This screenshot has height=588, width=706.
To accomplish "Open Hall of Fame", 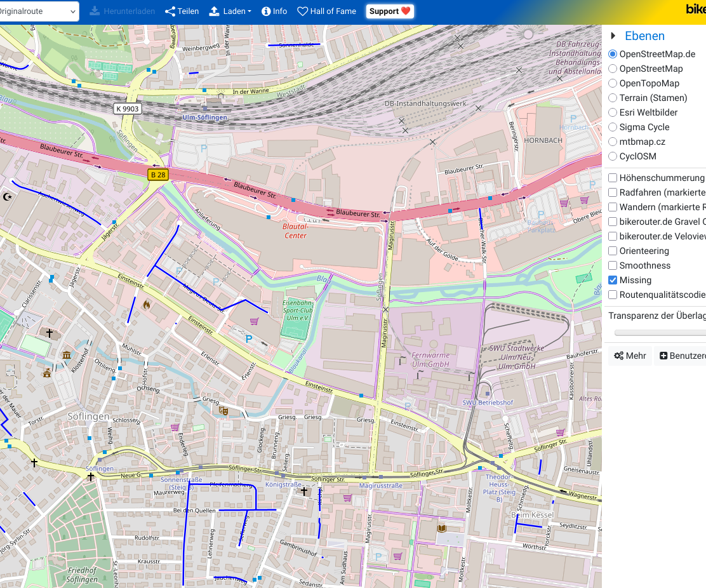I will (x=326, y=11).
